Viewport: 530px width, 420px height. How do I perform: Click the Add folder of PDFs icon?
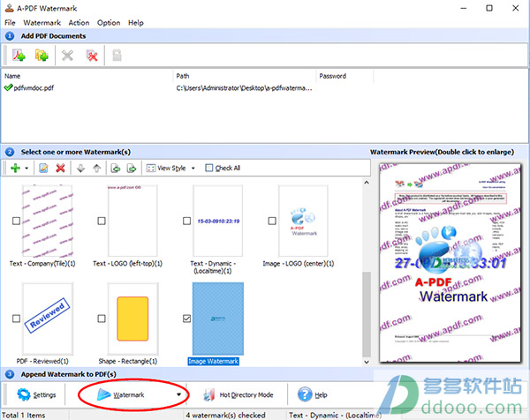tap(42, 55)
